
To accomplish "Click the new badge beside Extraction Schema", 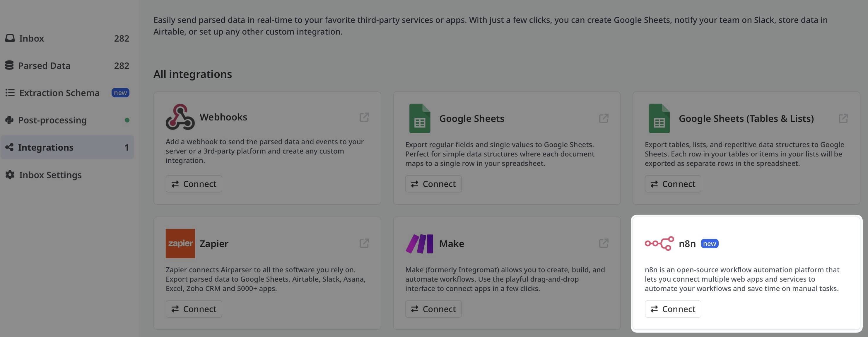I will pos(120,92).
